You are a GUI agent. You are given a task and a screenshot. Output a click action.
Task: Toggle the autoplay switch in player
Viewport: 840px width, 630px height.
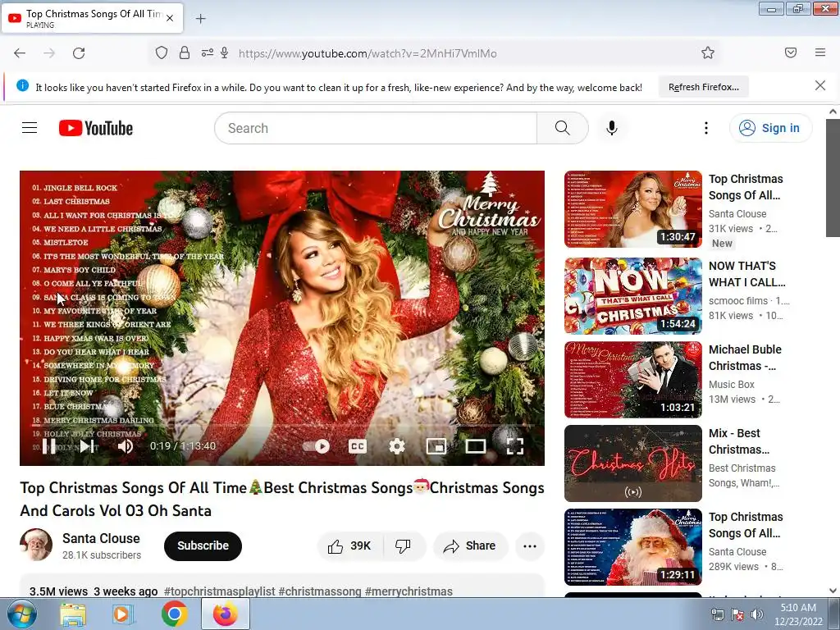tap(316, 446)
